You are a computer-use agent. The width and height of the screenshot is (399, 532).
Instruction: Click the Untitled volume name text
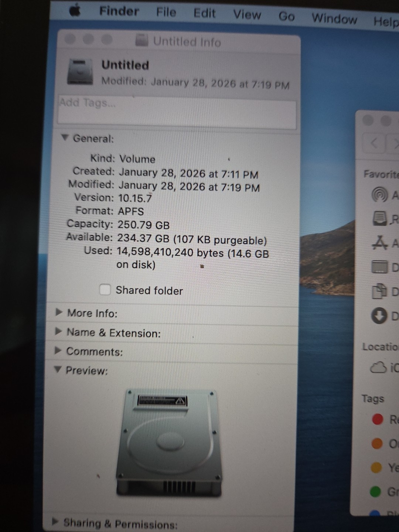125,65
